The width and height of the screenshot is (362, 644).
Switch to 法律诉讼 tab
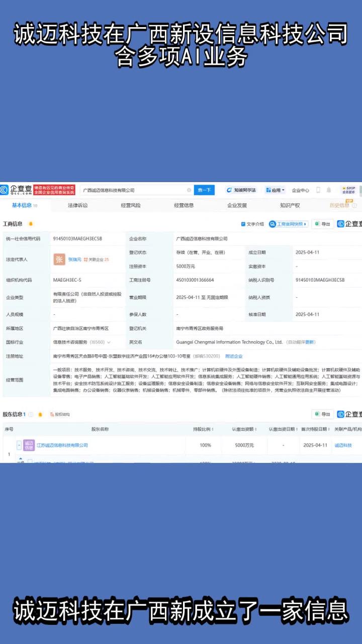[x=78, y=205]
